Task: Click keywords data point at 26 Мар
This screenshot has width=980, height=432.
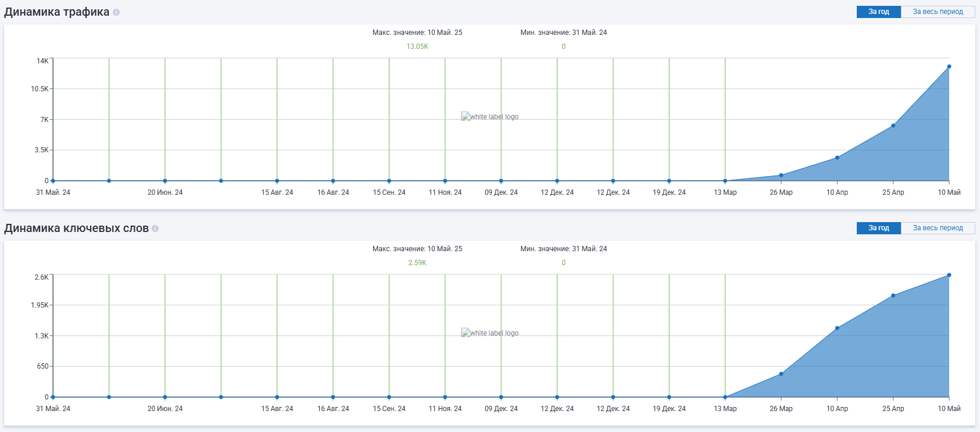Action: 781,374
